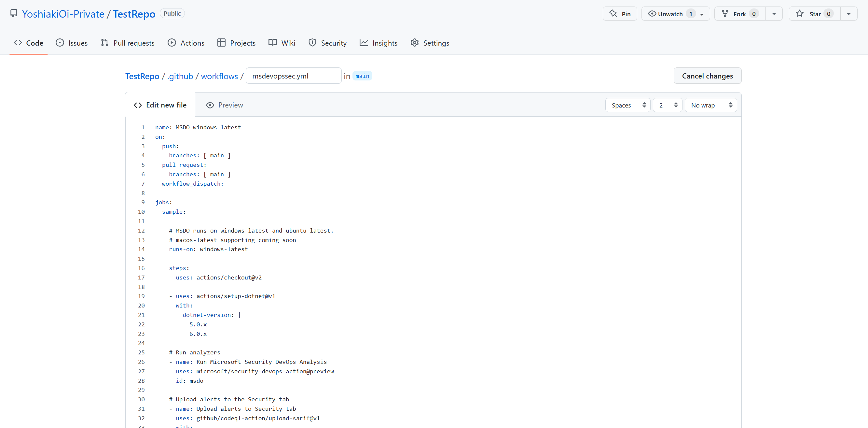Click the Cancel changes button
868x428 pixels.
[x=707, y=76]
